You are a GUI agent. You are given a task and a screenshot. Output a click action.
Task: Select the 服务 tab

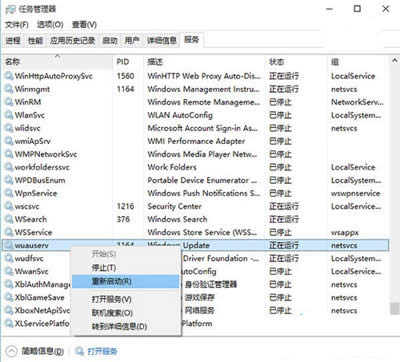point(191,40)
